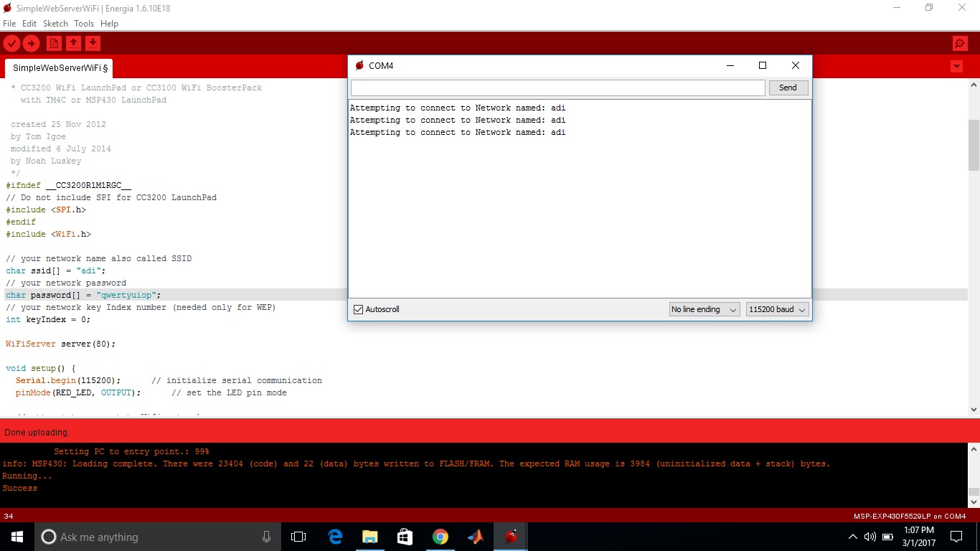Click the editor scrollbar down arrow
The height and width of the screenshot is (551, 980).
pos(974,410)
